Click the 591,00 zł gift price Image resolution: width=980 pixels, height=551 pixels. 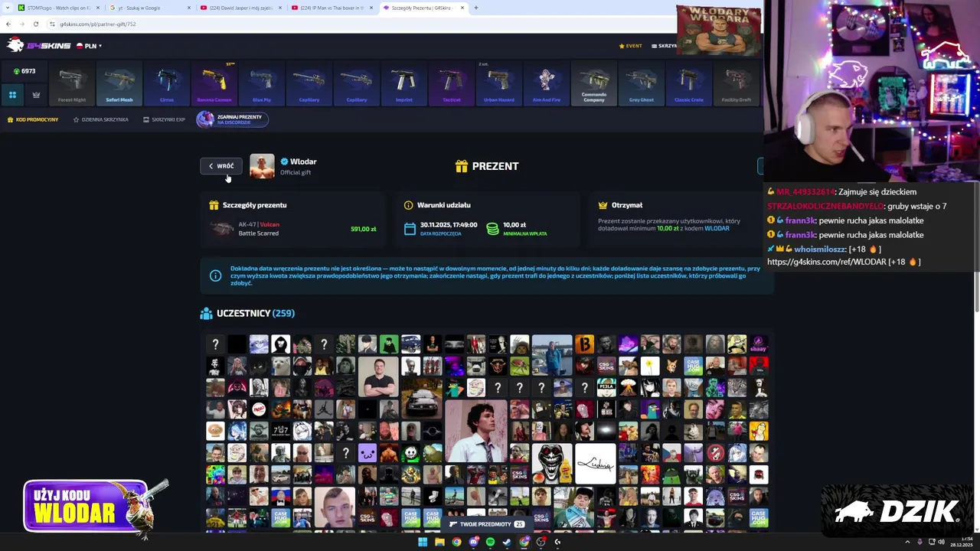point(363,229)
